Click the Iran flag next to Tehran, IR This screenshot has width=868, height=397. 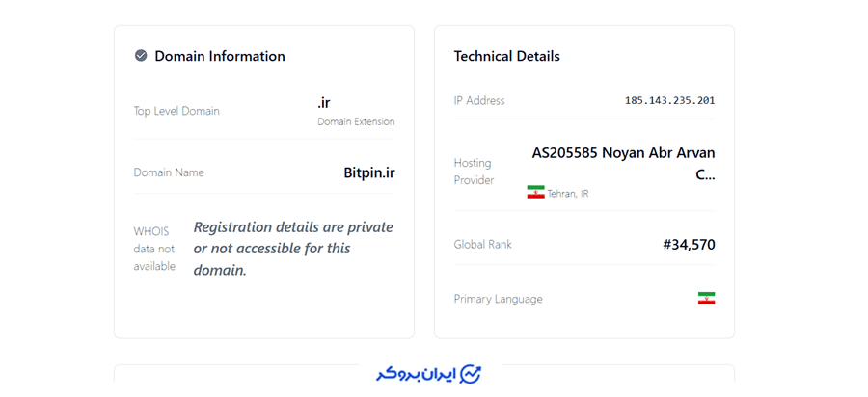535,193
